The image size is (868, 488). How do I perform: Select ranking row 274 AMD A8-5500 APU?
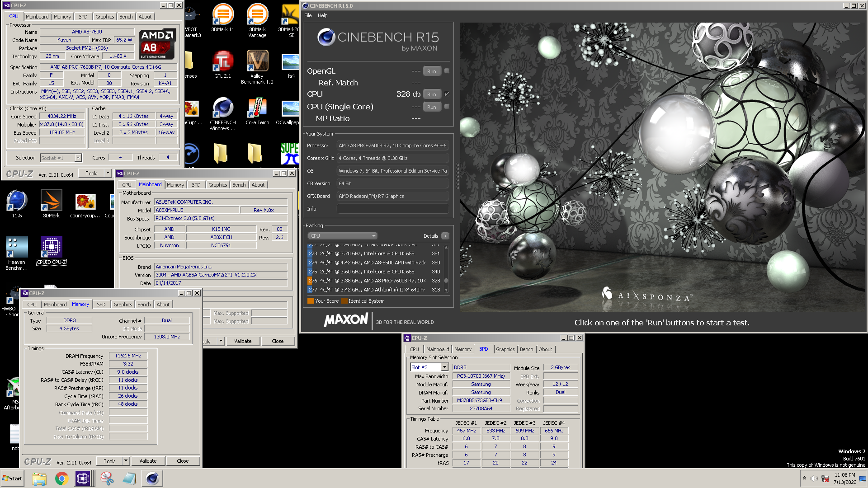click(374, 263)
